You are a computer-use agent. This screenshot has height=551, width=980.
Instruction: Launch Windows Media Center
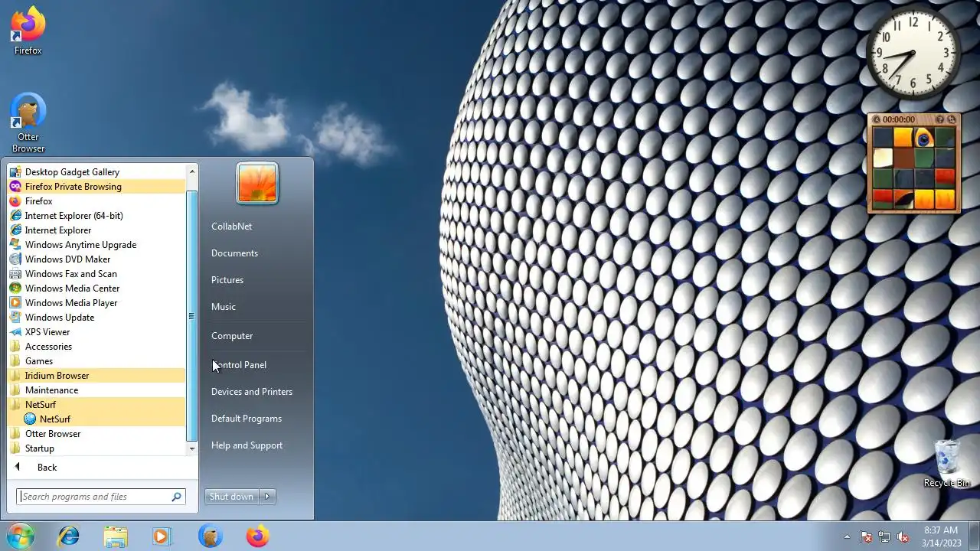pyautogui.click(x=96, y=289)
